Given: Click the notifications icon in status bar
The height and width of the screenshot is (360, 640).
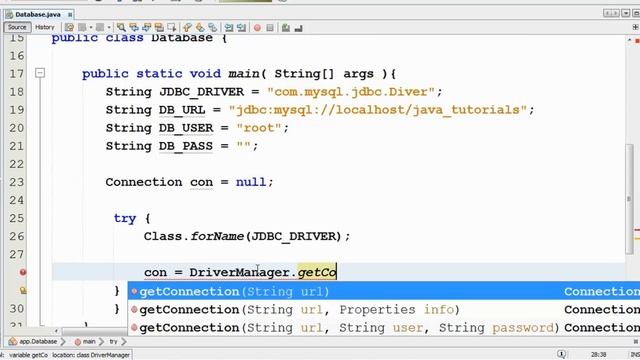Looking at the screenshot, I should (x=562, y=354).
